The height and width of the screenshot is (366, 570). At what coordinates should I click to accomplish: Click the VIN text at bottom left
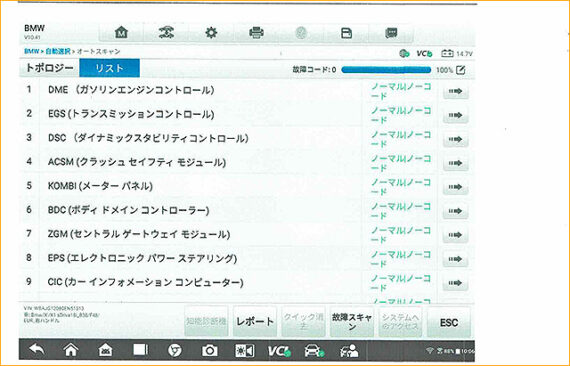click(x=54, y=308)
